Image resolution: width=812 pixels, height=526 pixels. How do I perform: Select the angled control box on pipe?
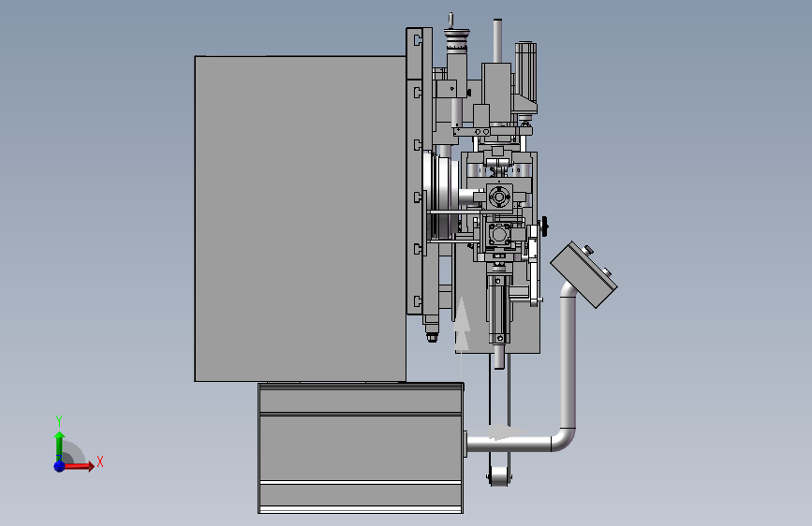583,274
